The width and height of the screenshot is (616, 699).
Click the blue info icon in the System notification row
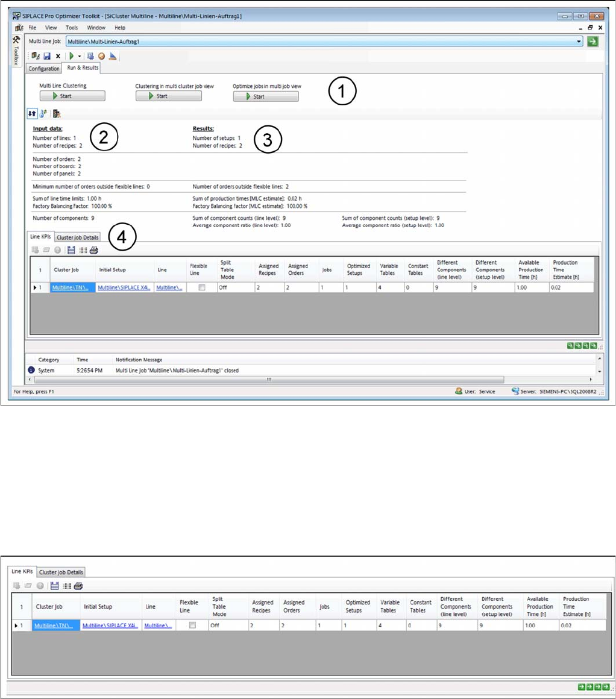pos(31,370)
